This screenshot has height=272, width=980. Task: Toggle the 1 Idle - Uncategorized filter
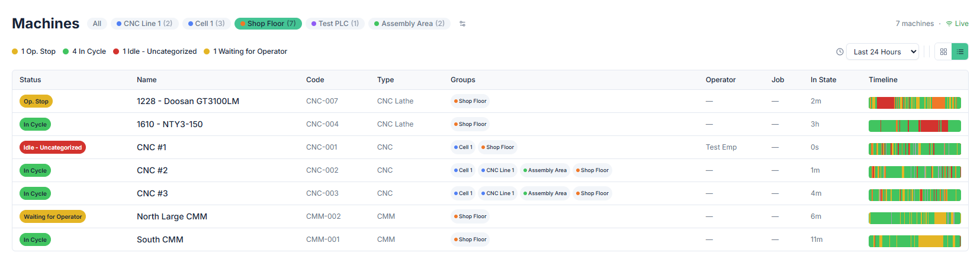coord(155,51)
